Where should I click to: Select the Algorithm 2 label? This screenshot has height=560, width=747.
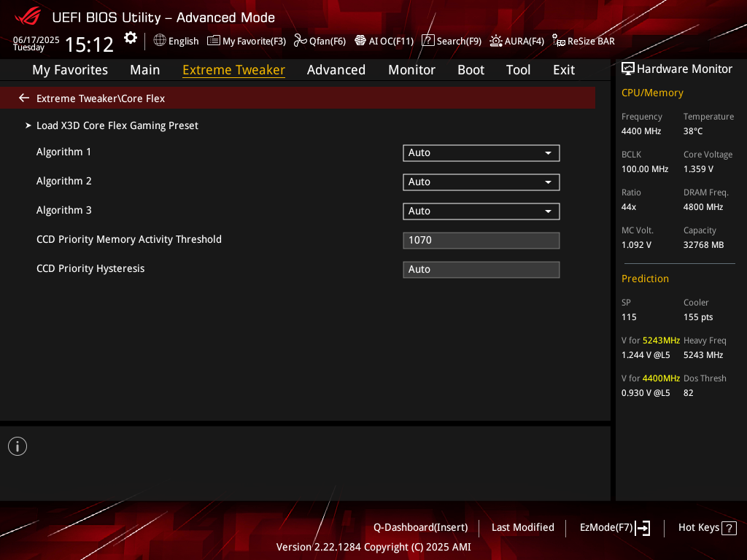coord(64,181)
